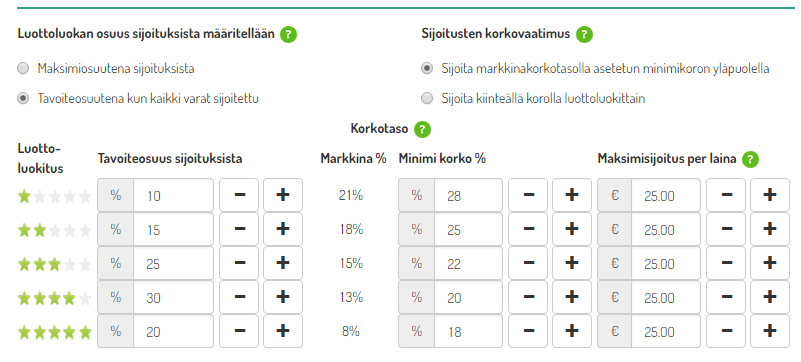
Task: Increase four-star max investment per loan
Action: (770, 297)
